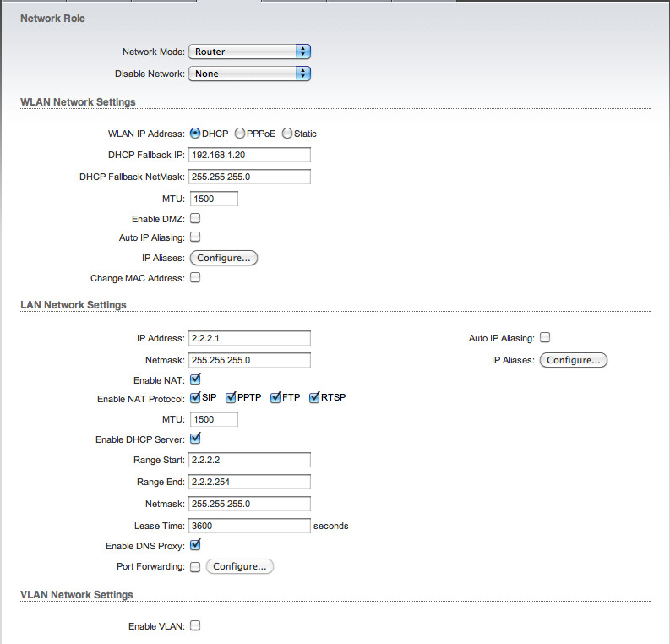
Task: Enable the Port Forwarding checkbox
Action: tap(195, 567)
